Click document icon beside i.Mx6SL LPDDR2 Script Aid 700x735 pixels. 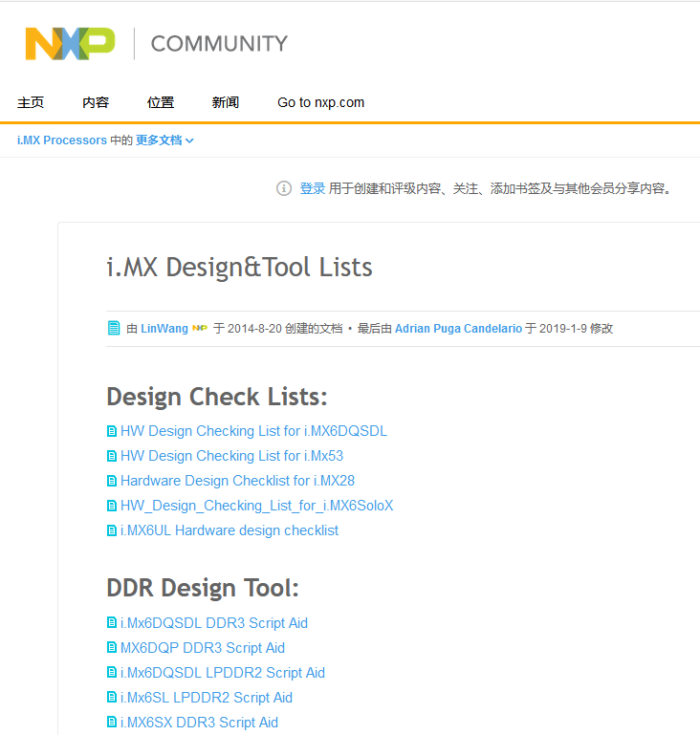point(112,697)
